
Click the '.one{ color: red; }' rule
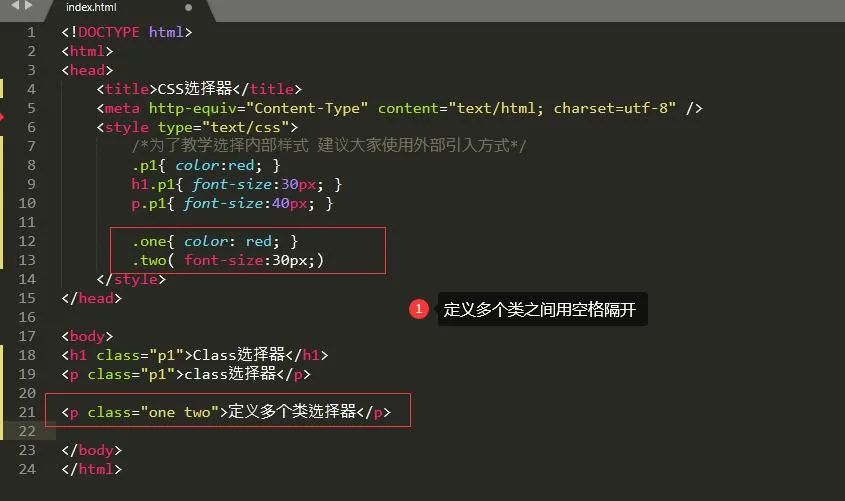pyautogui.click(x=215, y=241)
